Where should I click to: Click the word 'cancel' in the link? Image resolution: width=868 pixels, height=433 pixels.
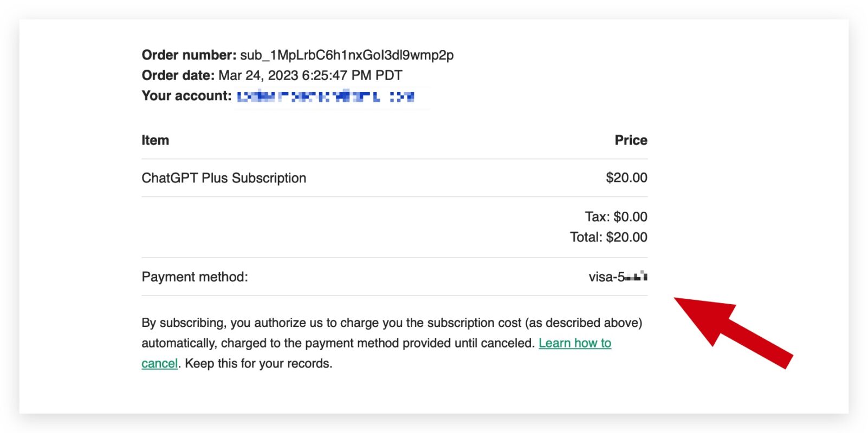tap(159, 364)
